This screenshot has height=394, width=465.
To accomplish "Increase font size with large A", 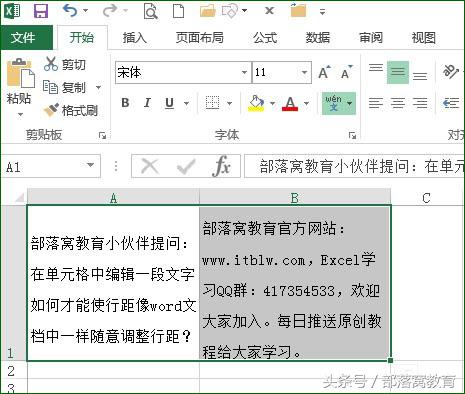I will pyautogui.click(x=324, y=72).
